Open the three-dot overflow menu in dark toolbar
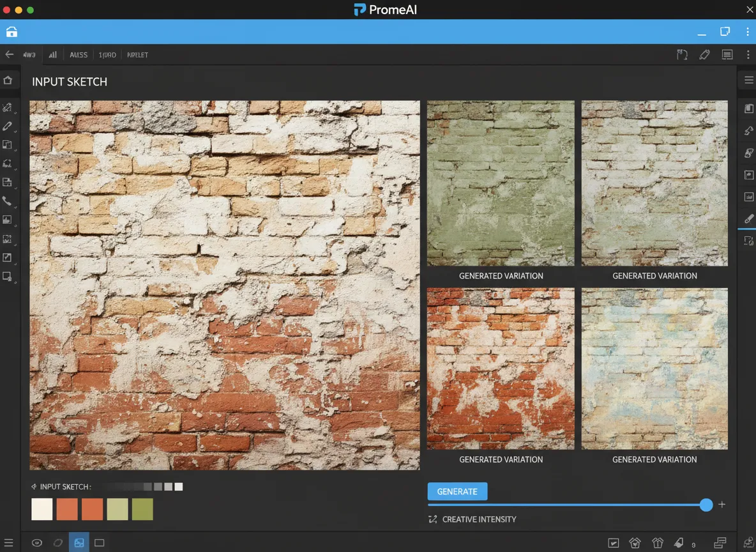Screen dimensions: 756x552 [747, 55]
